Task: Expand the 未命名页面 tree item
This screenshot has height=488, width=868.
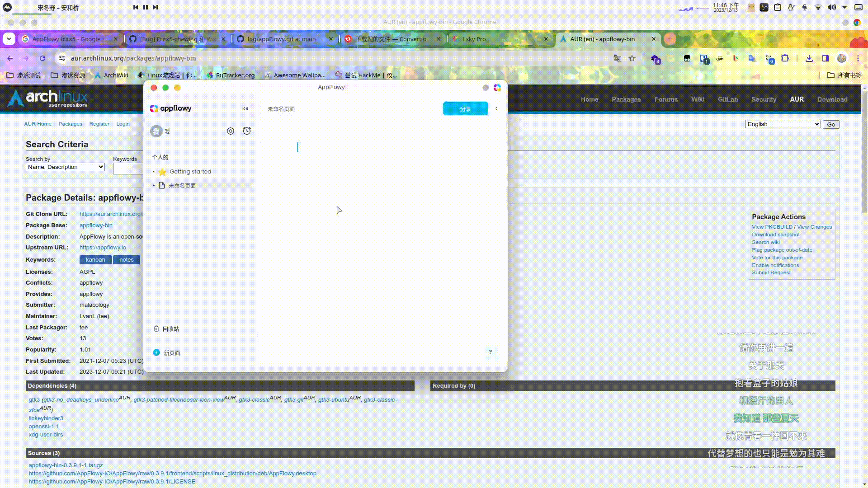Action: (x=154, y=186)
